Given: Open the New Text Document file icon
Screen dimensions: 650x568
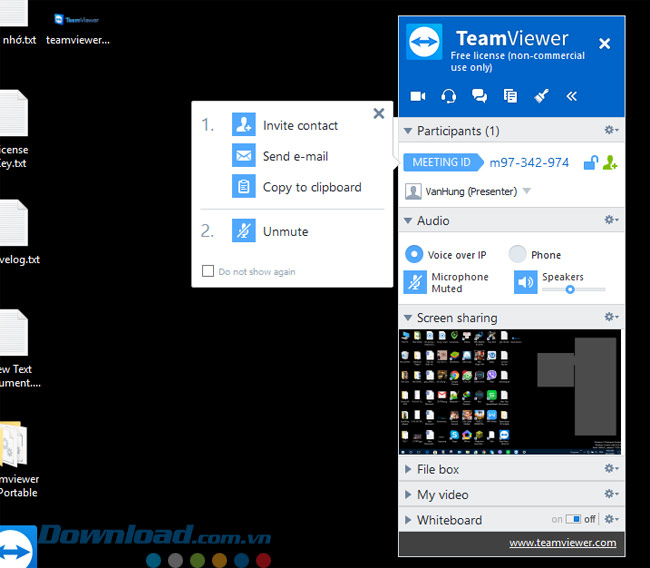Looking at the screenshot, I should (14, 333).
